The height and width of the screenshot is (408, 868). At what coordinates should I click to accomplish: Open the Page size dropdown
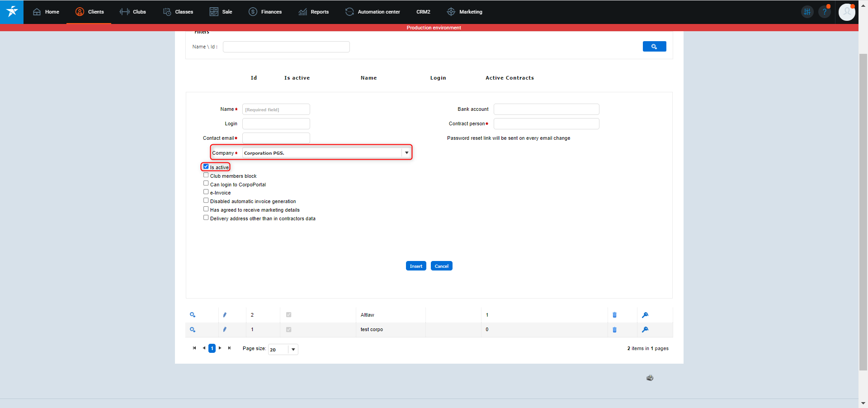point(293,349)
